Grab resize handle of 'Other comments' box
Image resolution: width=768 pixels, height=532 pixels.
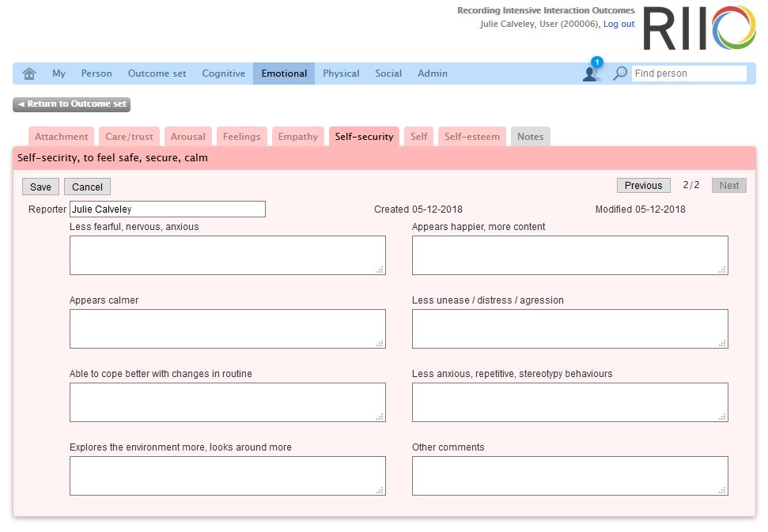coord(722,490)
